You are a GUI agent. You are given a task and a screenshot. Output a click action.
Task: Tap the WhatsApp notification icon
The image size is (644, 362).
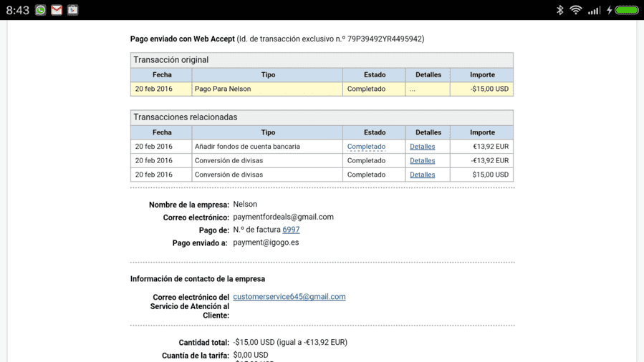point(41,10)
